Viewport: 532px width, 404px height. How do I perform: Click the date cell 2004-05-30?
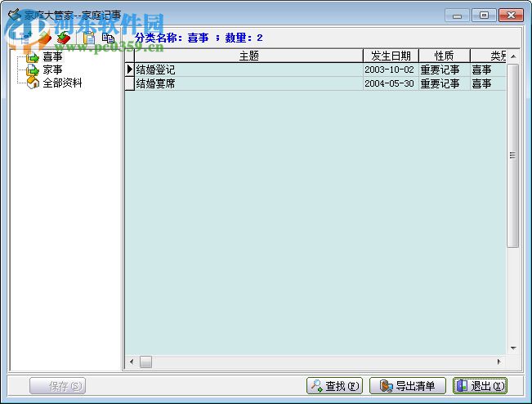click(x=391, y=83)
